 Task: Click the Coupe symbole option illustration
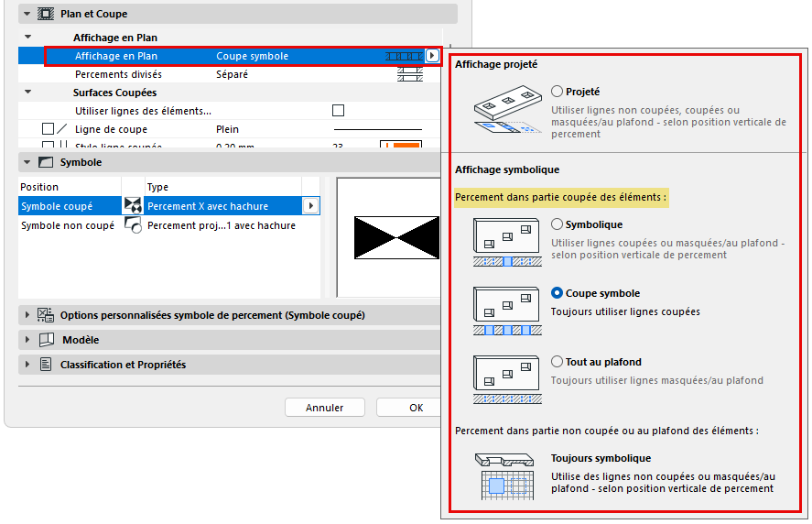(507, 311)
